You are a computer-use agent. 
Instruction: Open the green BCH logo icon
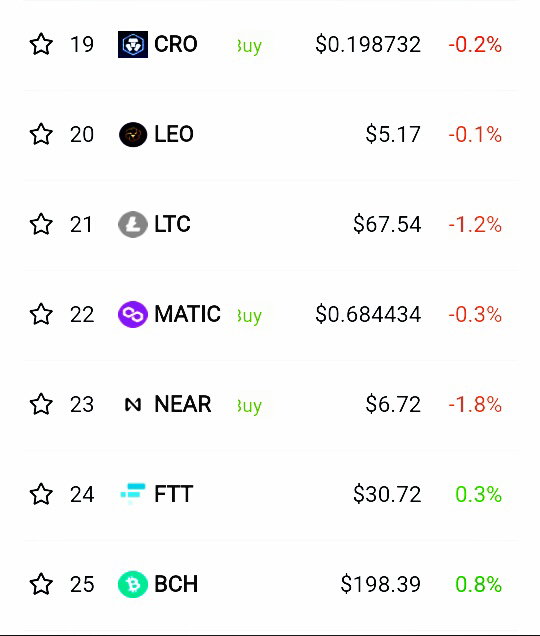pyautogui.click(x=133, y=584)
